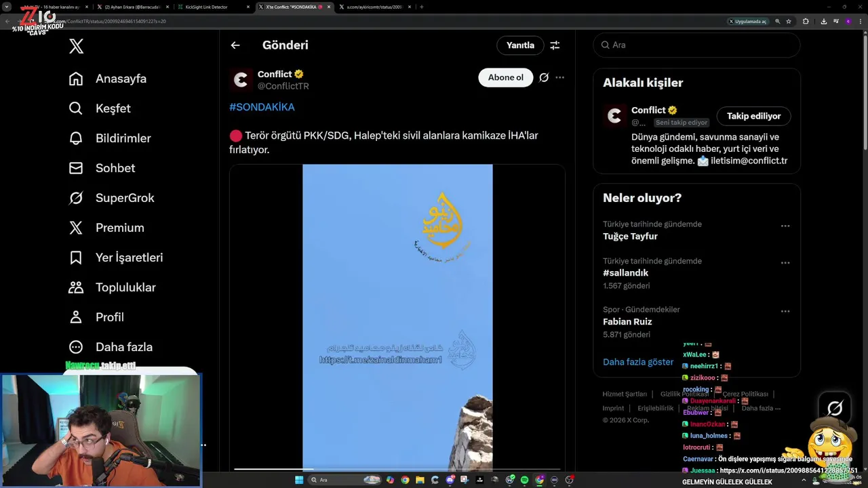
Task: Play the embedded post video
Action: tap(397, 317)
